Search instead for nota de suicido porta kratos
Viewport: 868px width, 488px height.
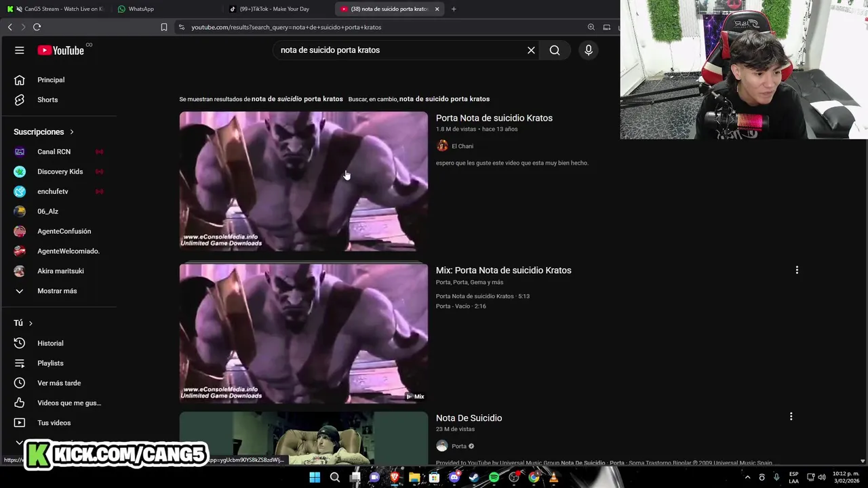[x=444, y=99]
